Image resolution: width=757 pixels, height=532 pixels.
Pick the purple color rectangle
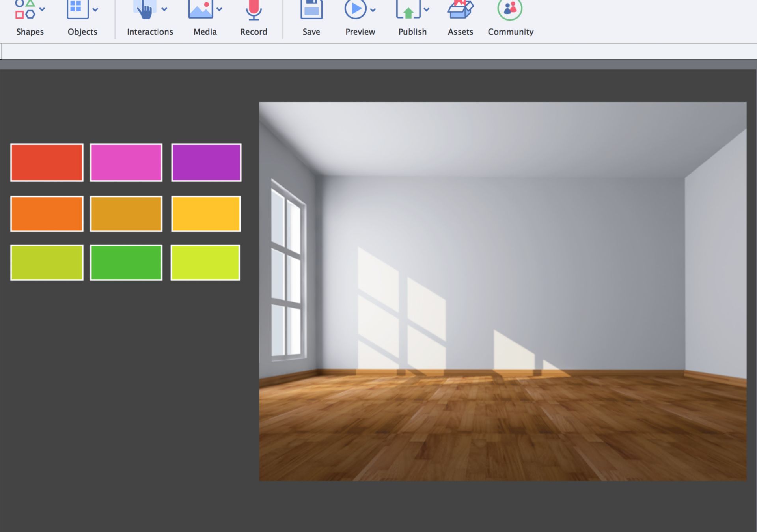[x=206, y=162]
